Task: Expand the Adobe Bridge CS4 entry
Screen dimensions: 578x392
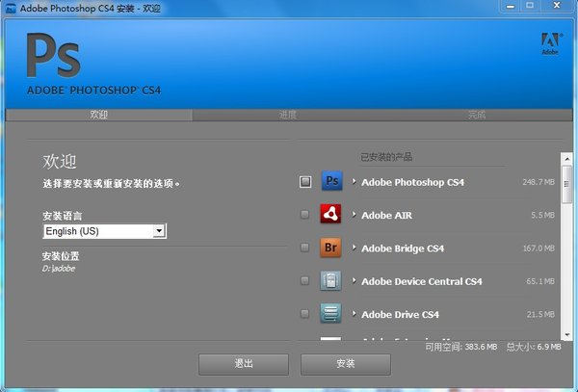Action: tap(354, 248)
